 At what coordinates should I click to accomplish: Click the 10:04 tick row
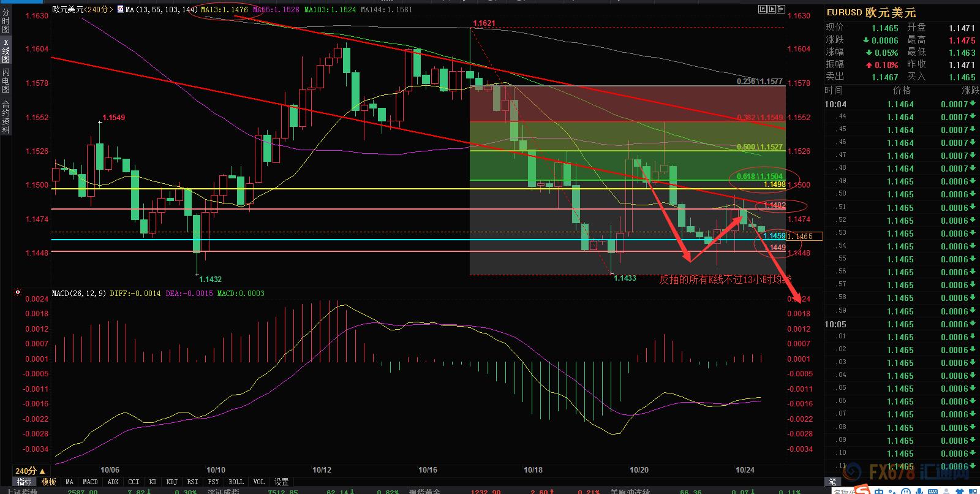pyautogui.click(x=902, y=104)
